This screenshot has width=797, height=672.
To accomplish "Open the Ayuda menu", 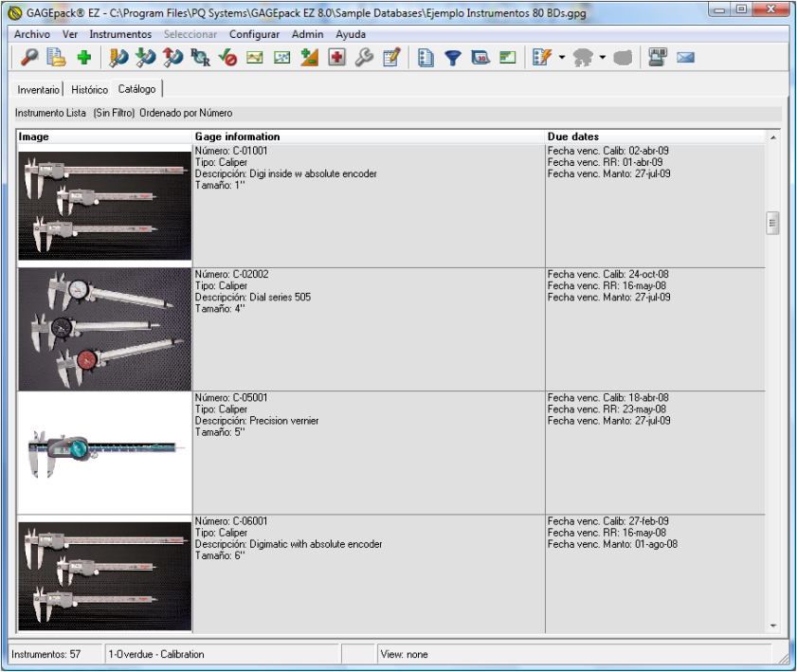I will click(351, 34).
